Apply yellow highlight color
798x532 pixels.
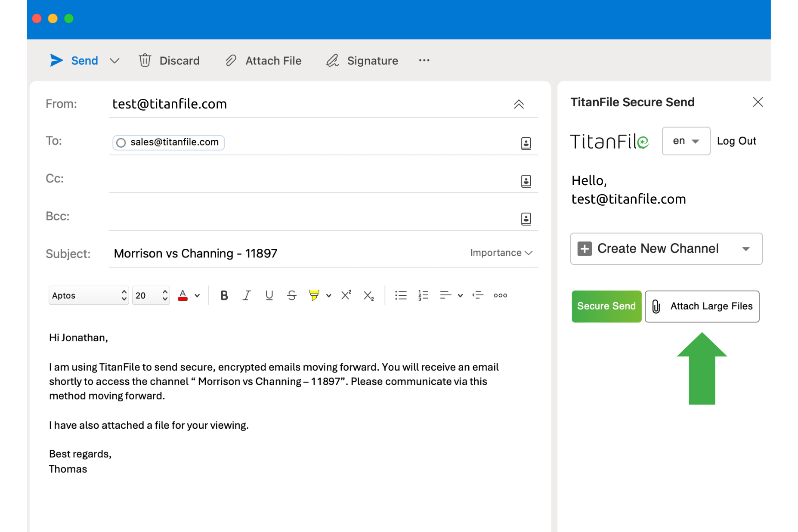click(x=314, y=296)
